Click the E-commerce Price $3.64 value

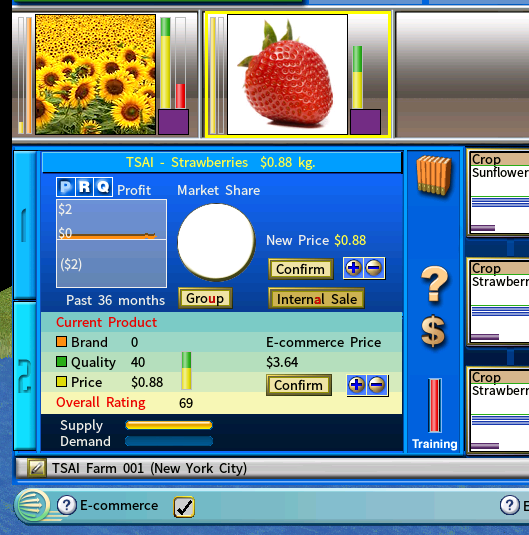tap(282, 362)
